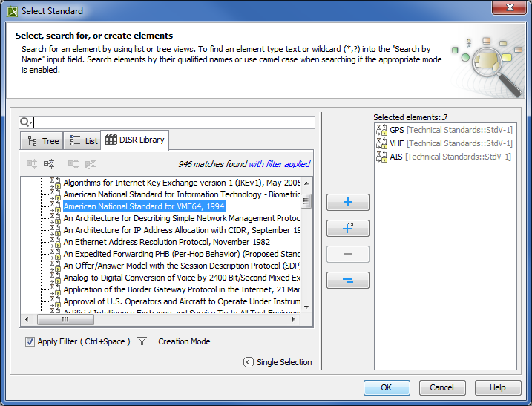Open filter options funnel icon
This screenshot has width=532, height=406.
(x=142, y=341)
